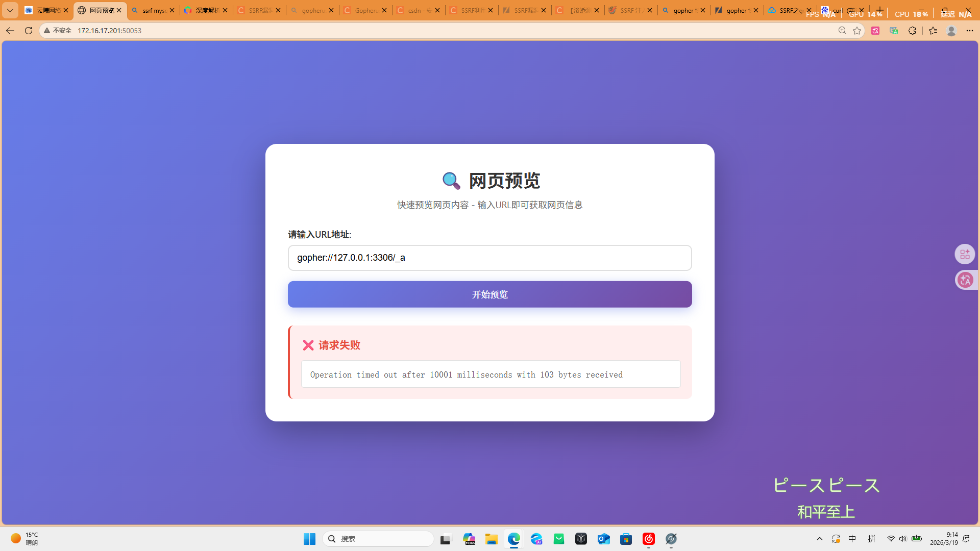This screenshot has width=980, height=551.
Task: Open the zoom magnifier icon in address bar
Action: point(842,31)
